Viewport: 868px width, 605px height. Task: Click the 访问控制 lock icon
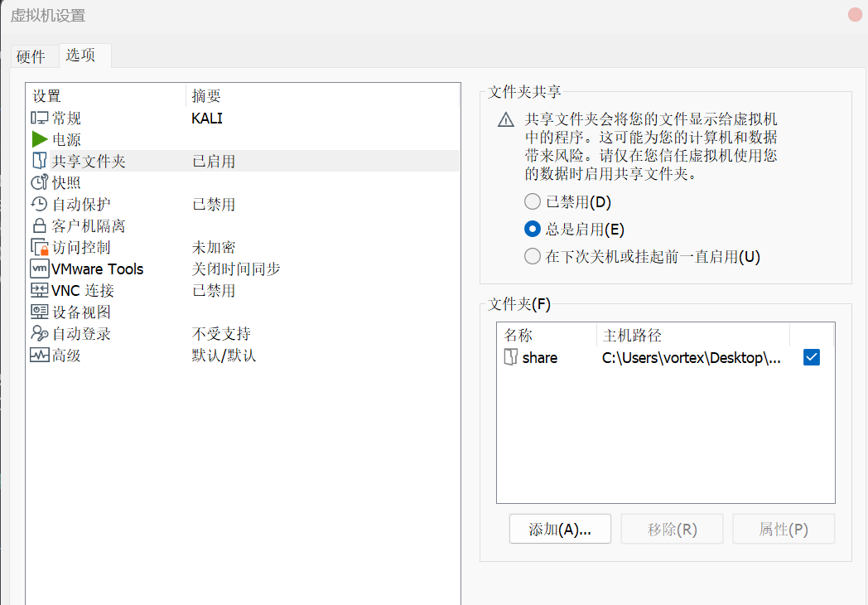click(39, 247)
